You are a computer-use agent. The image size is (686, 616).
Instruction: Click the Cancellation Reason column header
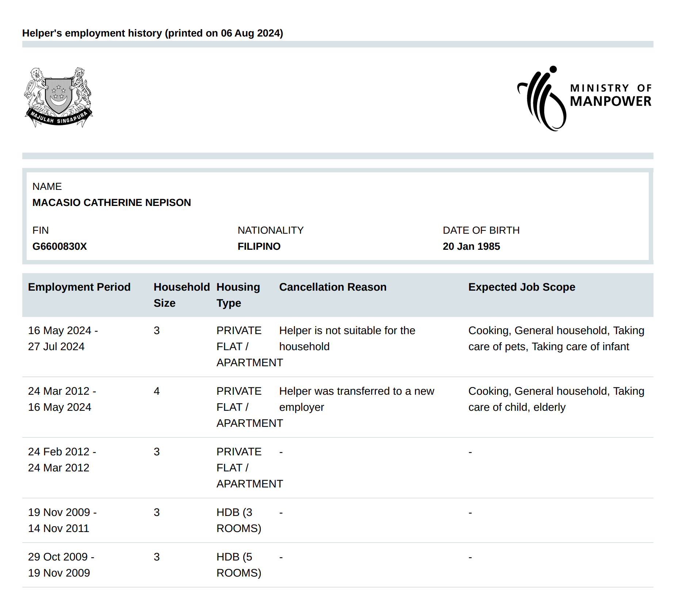(x=333, y=287)
